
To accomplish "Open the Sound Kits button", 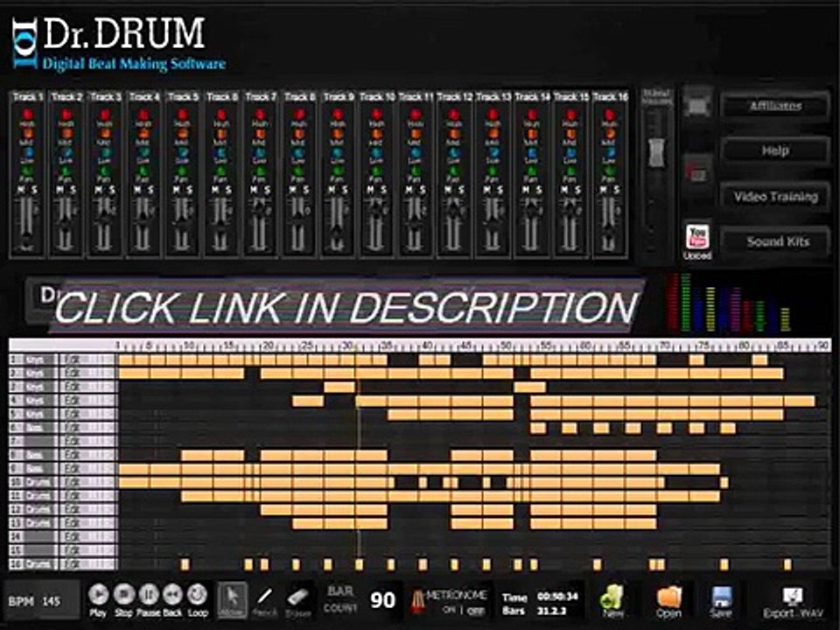I will (775, 241).
